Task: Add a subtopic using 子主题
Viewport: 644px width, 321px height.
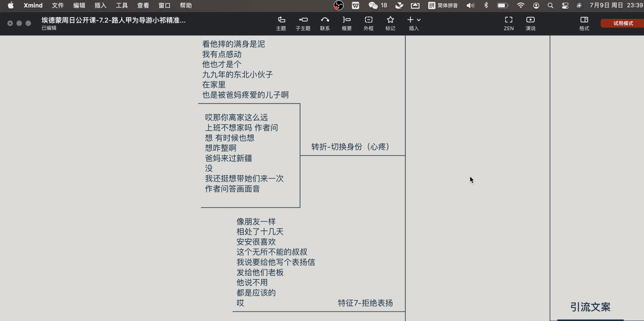Action: click(303, 23)
